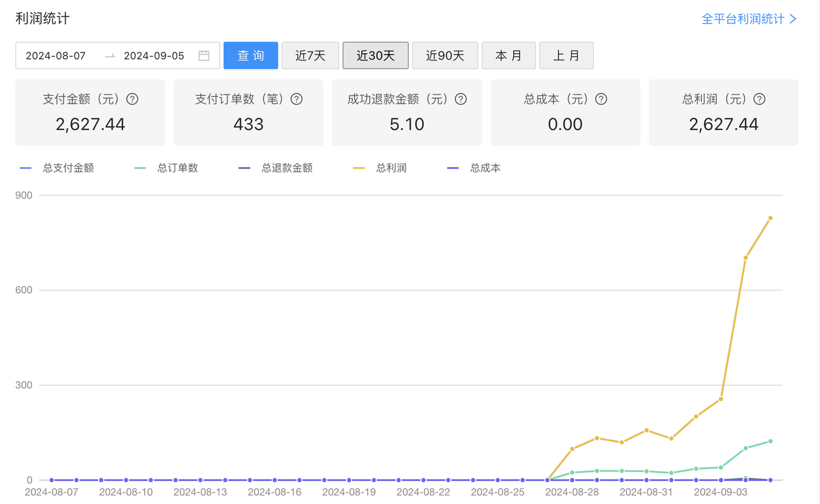
Task: Click x-axis label 2024-09-03
Action: (720, 492)
